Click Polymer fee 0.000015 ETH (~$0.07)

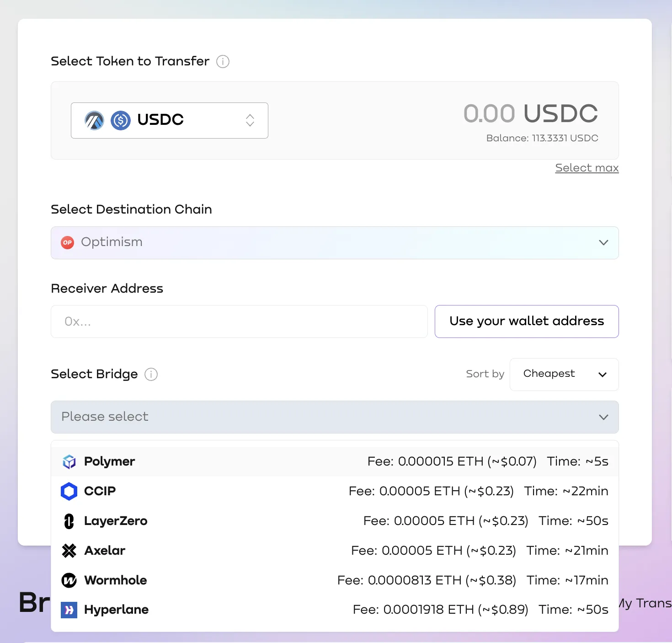point(452,461)
